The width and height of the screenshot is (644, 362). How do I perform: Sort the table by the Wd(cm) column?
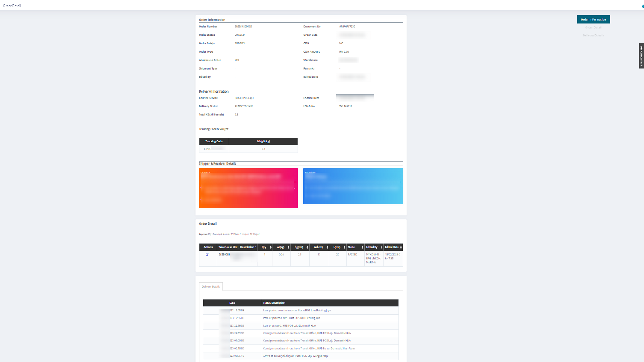click(319, 247)
